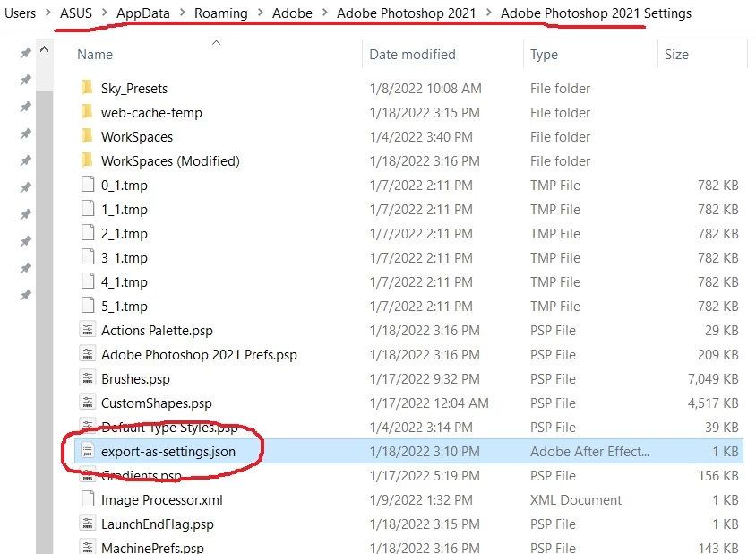Navigate to the AppData breadcrumb

click(143, 13)
